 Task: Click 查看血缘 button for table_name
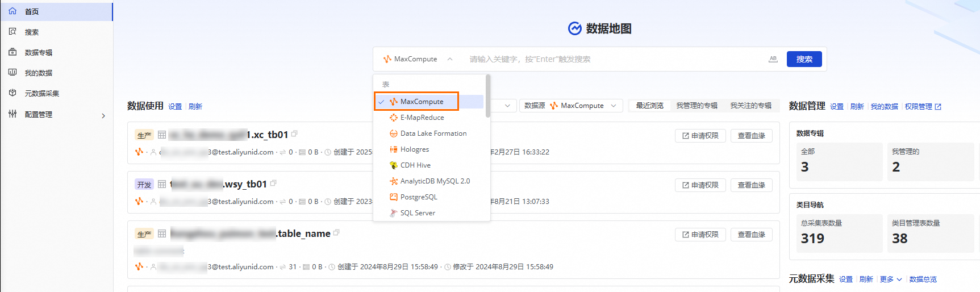(x=751, y=235)
